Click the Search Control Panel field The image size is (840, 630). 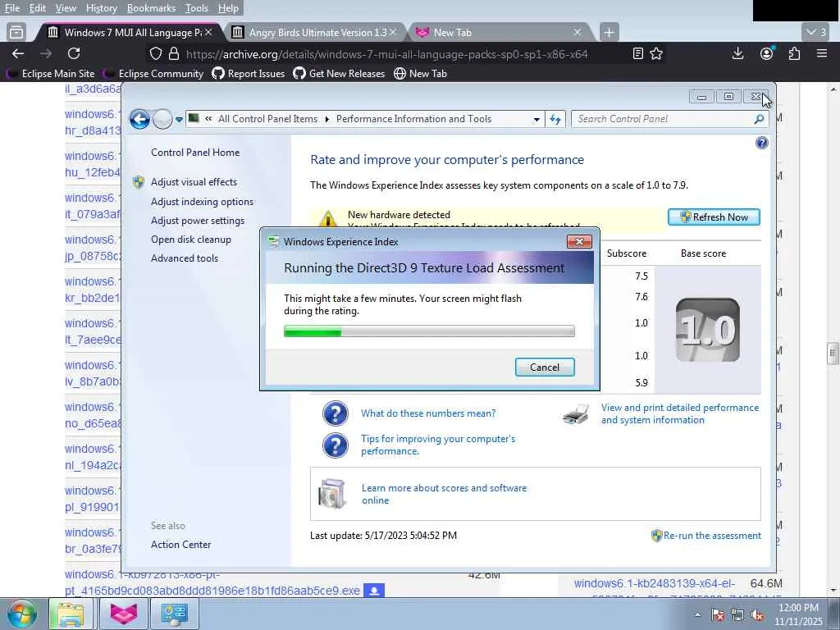pyautogui.click(x=669, y=120)
